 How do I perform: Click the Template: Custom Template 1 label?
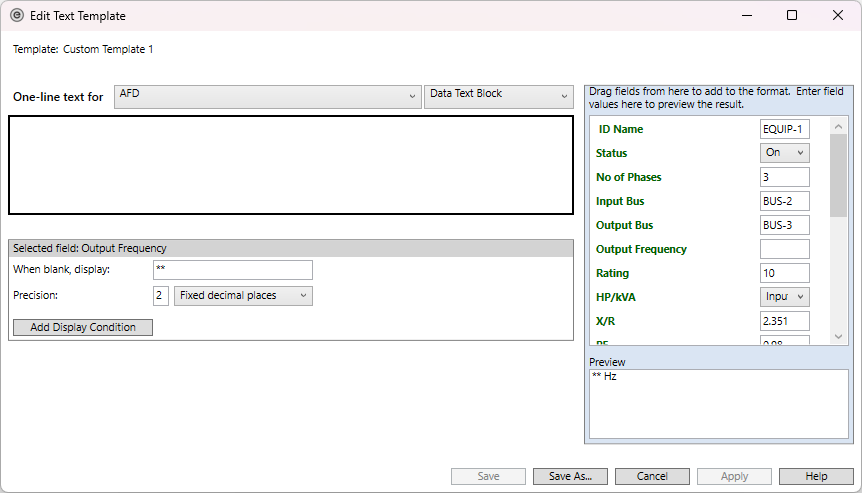[83, 49]
